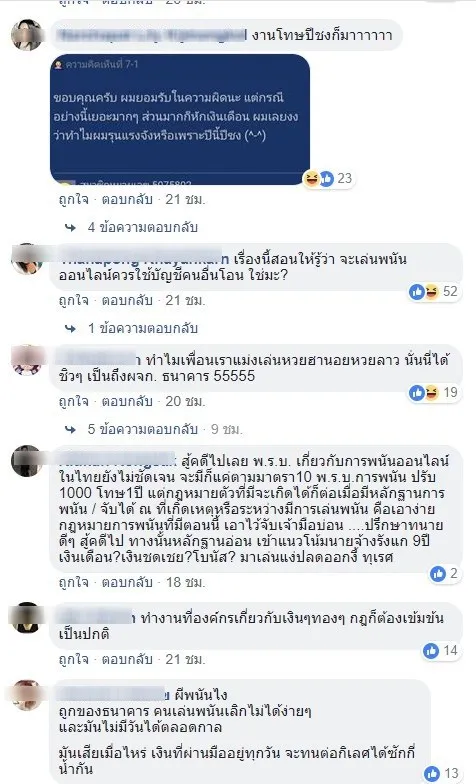This screenshot has height=784, width=476.
Task: Click the dark avatar beside the law comment
Action: click(x=27, y=460)
